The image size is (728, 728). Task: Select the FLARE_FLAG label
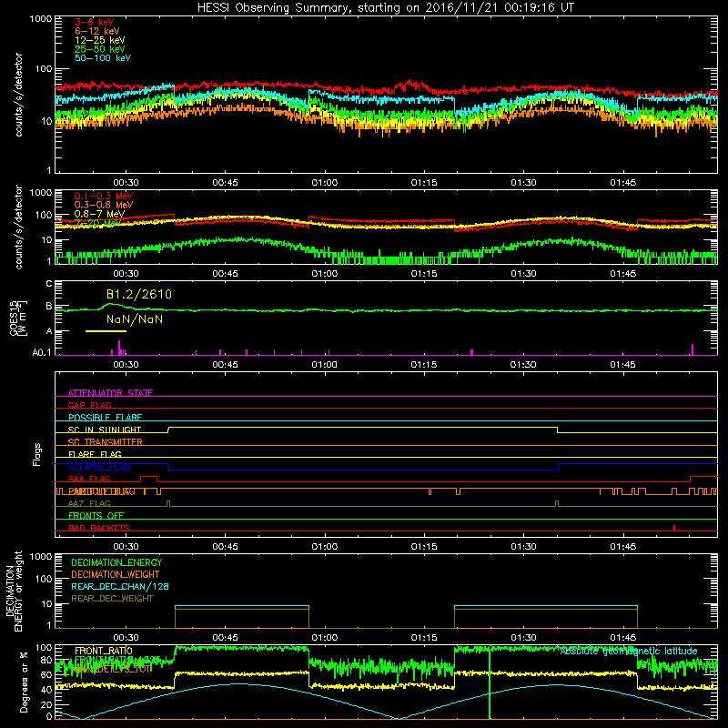coord(95,454)
